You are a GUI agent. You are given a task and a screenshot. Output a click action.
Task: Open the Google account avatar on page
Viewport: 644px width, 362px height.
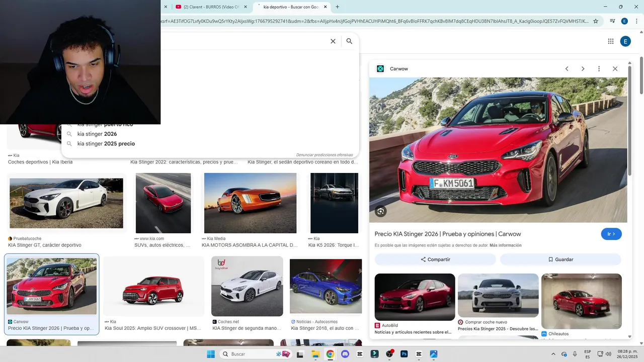[x=625, y=41]
